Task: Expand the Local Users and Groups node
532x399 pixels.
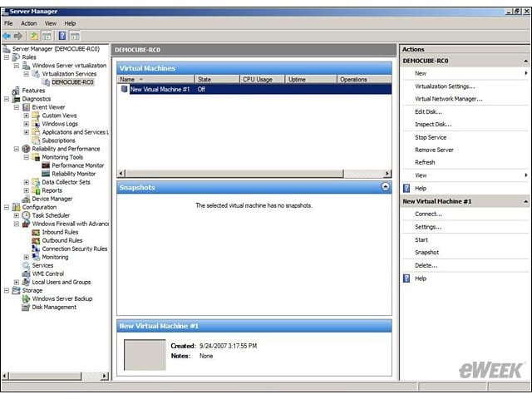Action: click(17, 282)
